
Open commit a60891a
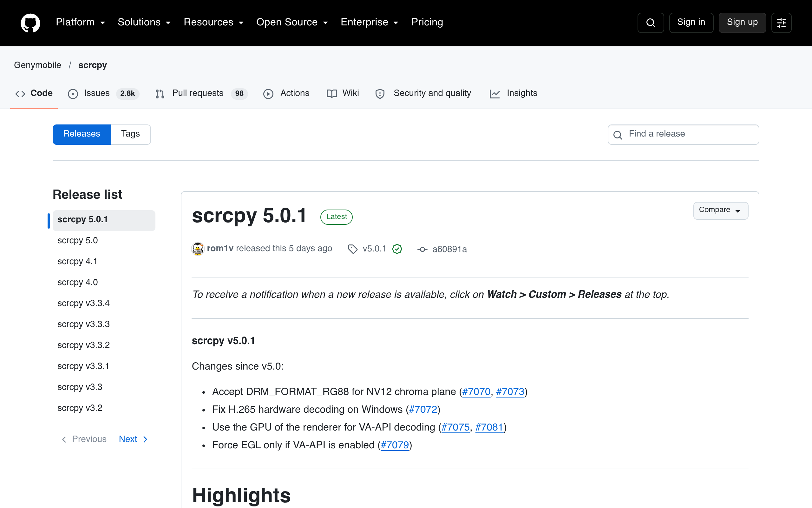449,249
